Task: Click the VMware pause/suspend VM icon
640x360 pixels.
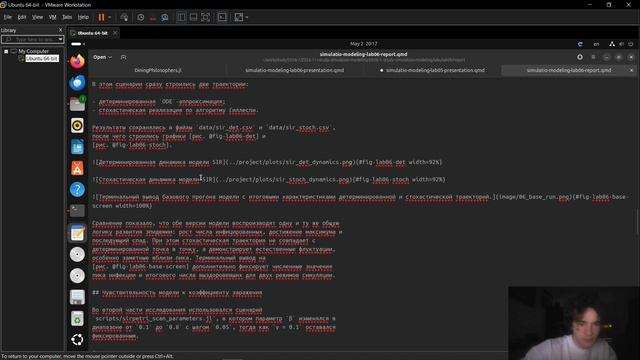Action: coord(101,17)
